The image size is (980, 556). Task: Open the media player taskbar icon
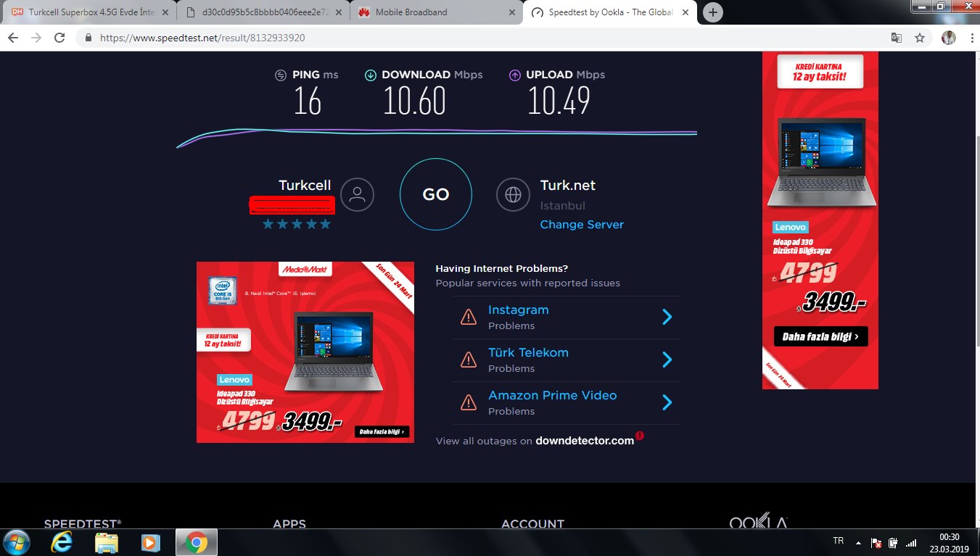click(x=150, y=542)
